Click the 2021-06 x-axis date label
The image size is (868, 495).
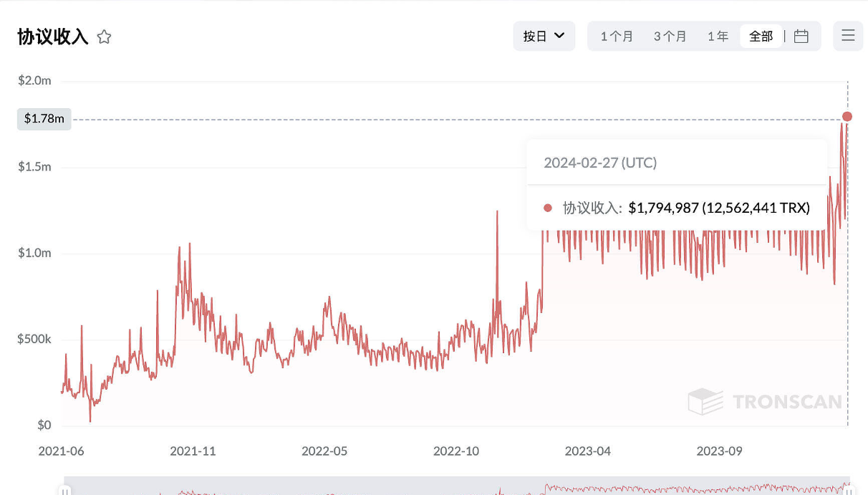[x=61, y=451]
